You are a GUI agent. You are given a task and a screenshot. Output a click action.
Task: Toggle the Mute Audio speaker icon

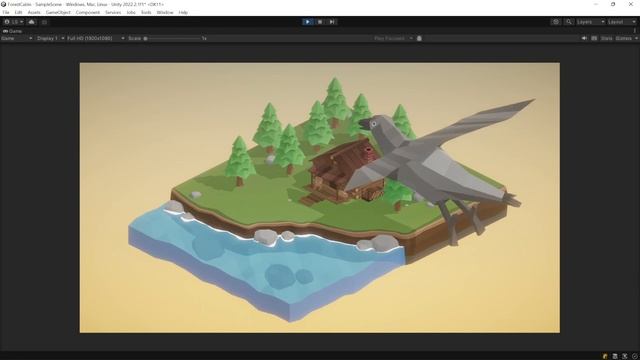[x=584, y=38]
